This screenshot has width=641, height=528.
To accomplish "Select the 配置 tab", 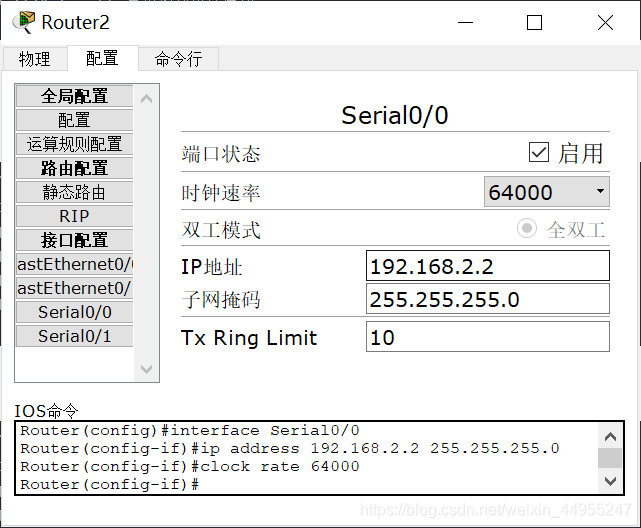I will click(x=102, y=59).
